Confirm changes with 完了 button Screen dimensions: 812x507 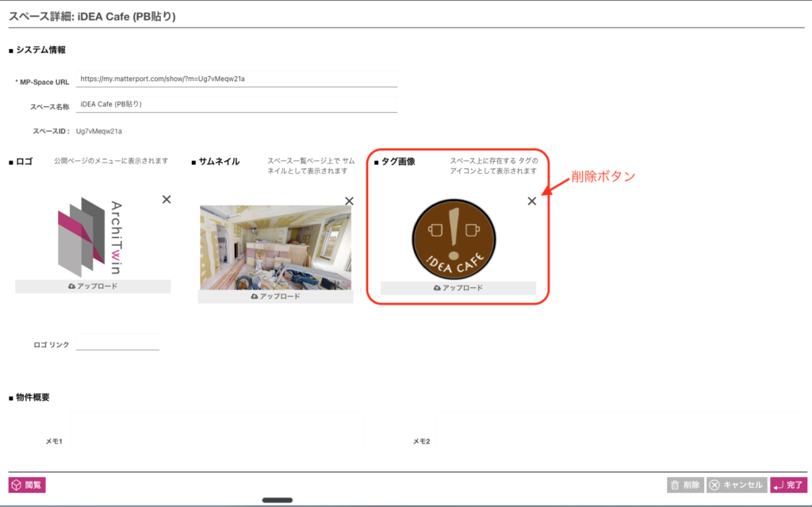coord(788,485)
